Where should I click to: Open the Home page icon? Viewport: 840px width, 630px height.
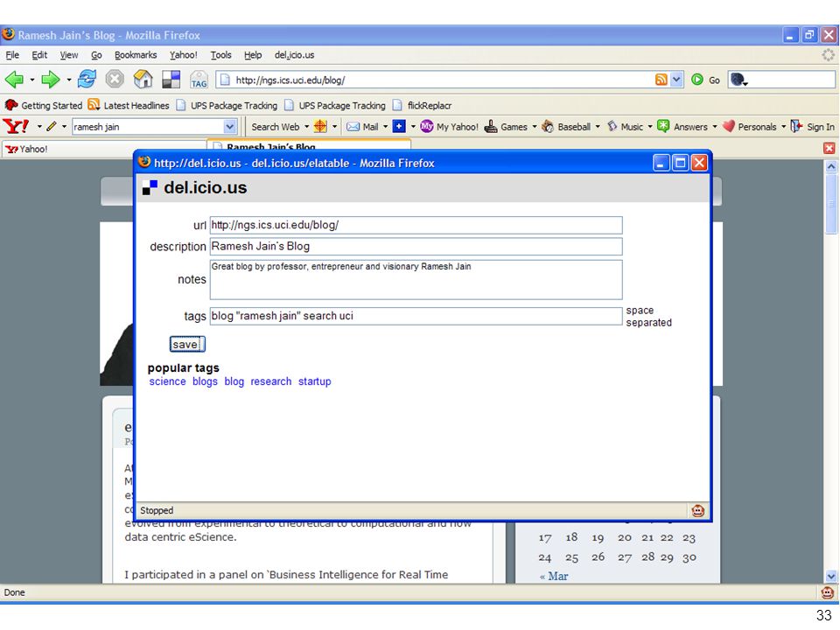coord(143,80)
